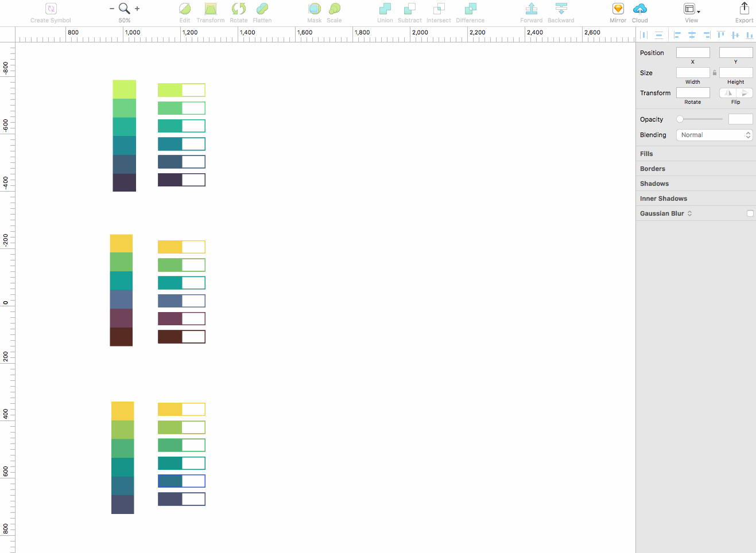Zoom out with the minus button

[x=112, y=9]
